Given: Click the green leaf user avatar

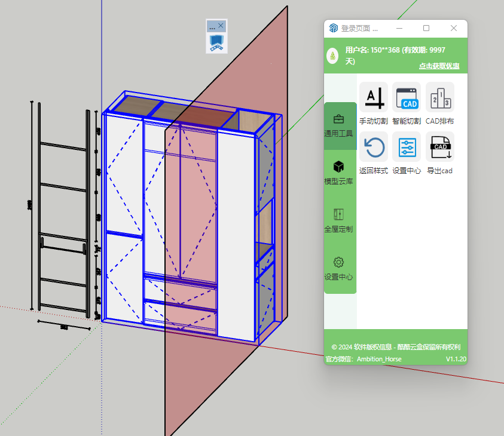Looking at the screenshot, I should (332, 56).
